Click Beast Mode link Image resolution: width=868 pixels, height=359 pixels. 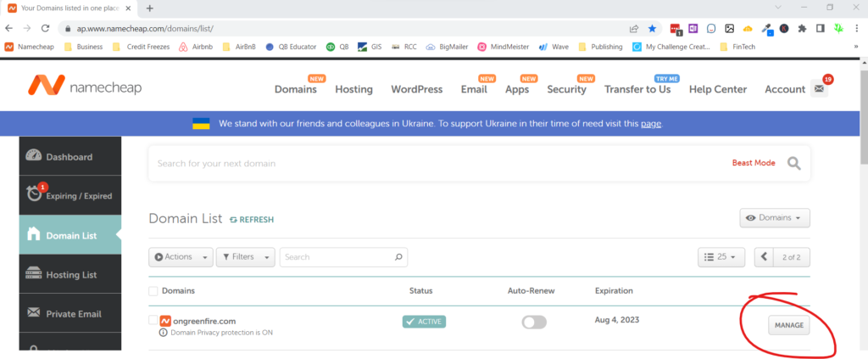[754, 163]
